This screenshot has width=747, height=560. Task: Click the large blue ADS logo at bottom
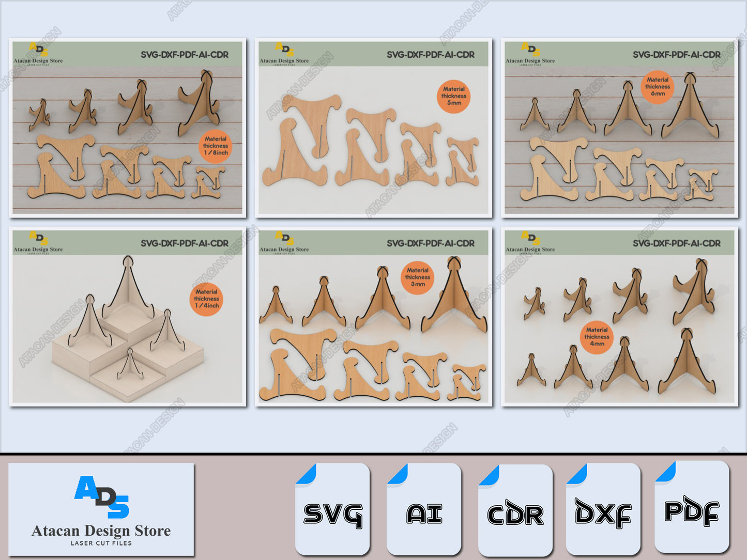[102, 497]
